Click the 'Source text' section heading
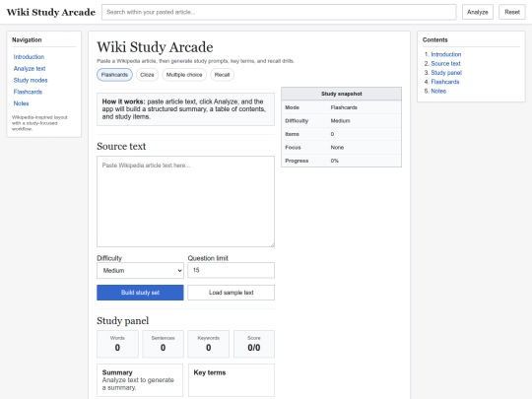This screenshot has width=532, height=399. pos(121,146)
